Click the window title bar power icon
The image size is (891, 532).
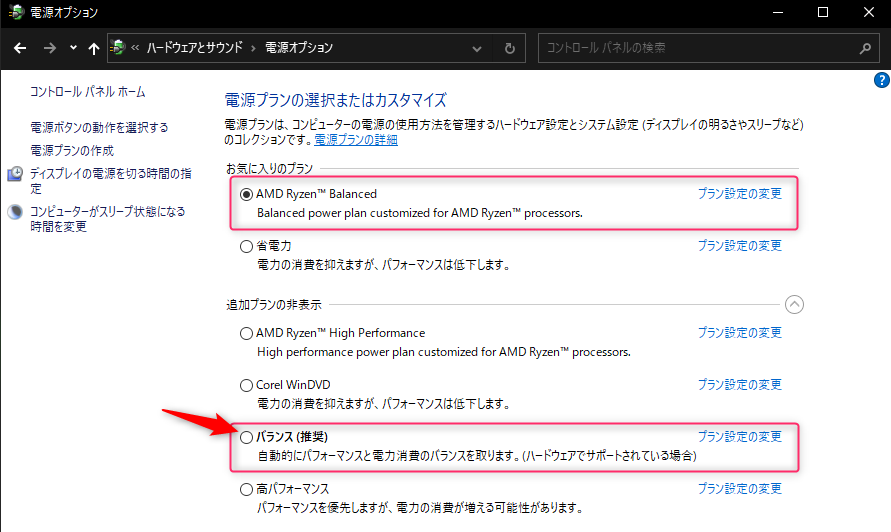pyautogui.click(x=16, y=12)
